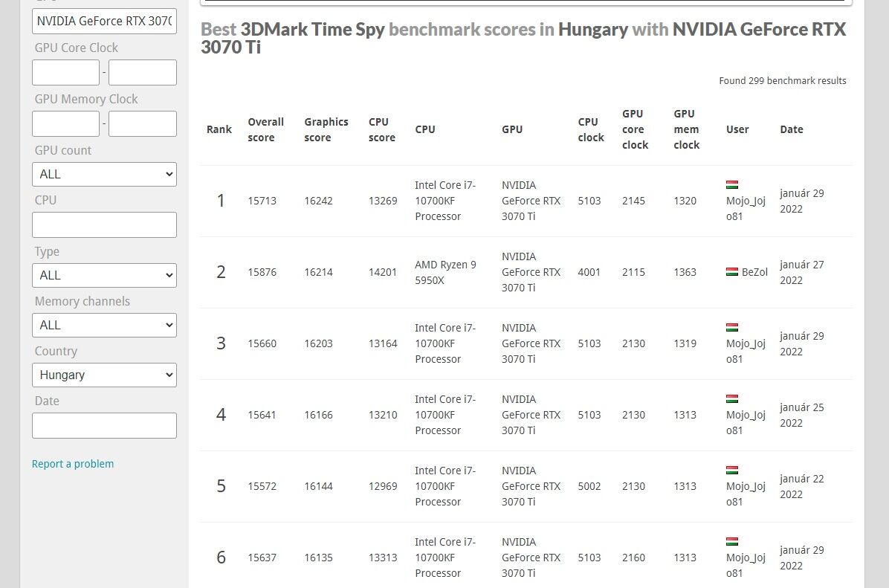The image size is (889, 588).
Task: Click the date január 25 2022
Action: 802,415
